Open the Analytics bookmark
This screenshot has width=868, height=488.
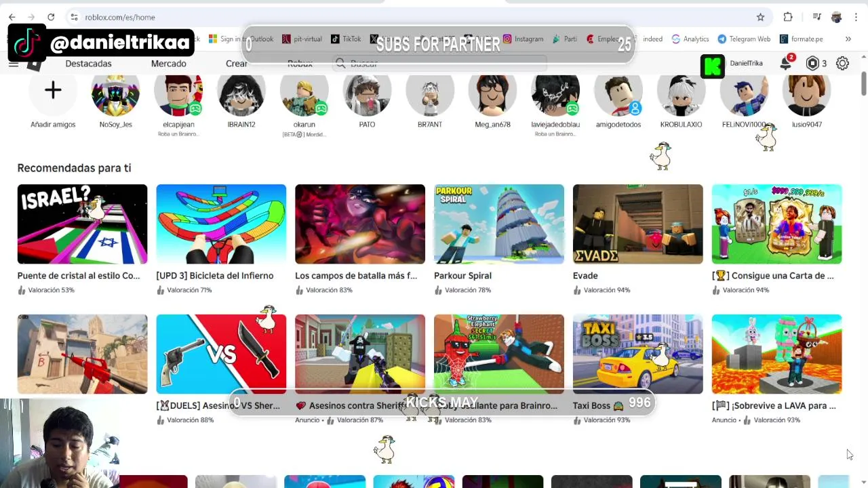690,39
